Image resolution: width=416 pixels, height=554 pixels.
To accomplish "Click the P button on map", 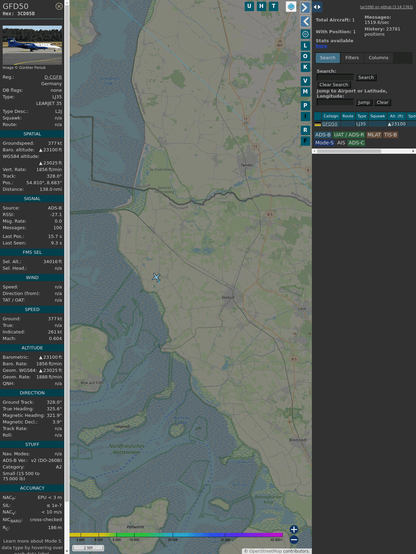I will click(x=305, y=105).
